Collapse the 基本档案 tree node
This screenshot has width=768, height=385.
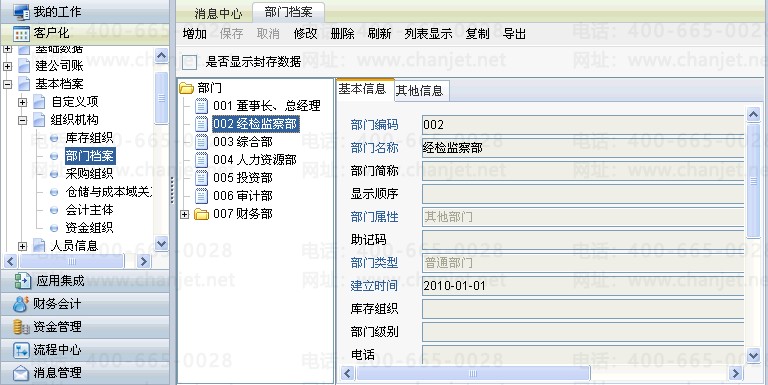click(7, 84)
